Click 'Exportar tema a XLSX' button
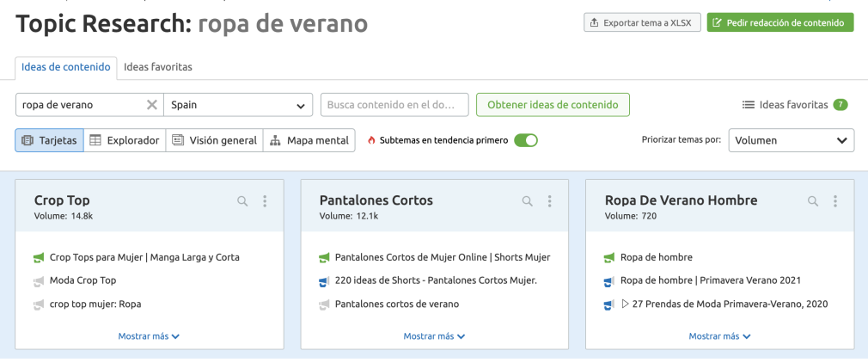The width and height of the screenshot is (868, 363). [642, 22]
